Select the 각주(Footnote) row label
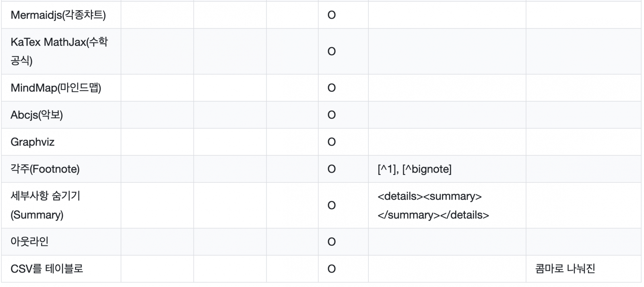644x287 pixels. 45,169
